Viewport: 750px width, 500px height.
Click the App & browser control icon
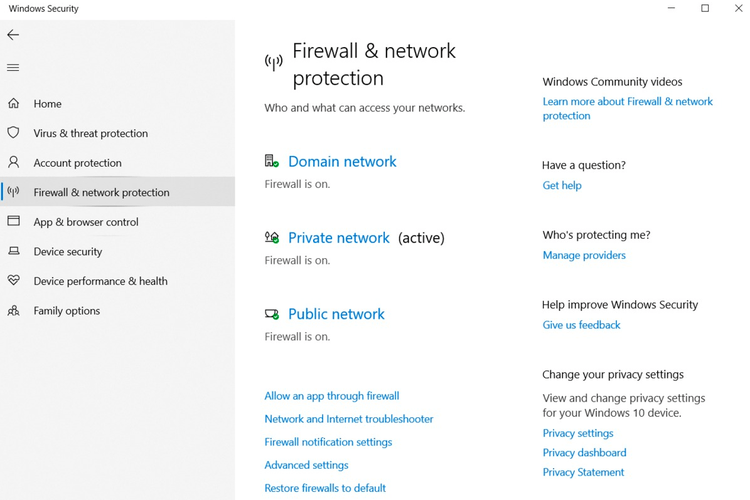(x=13, y=222)
